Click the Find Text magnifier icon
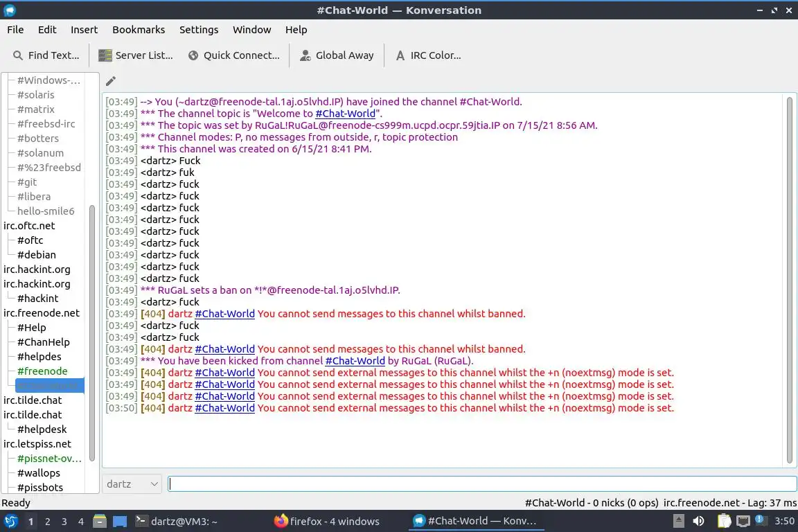The height and width of the screenshot is (532, 798). [18, 55]
